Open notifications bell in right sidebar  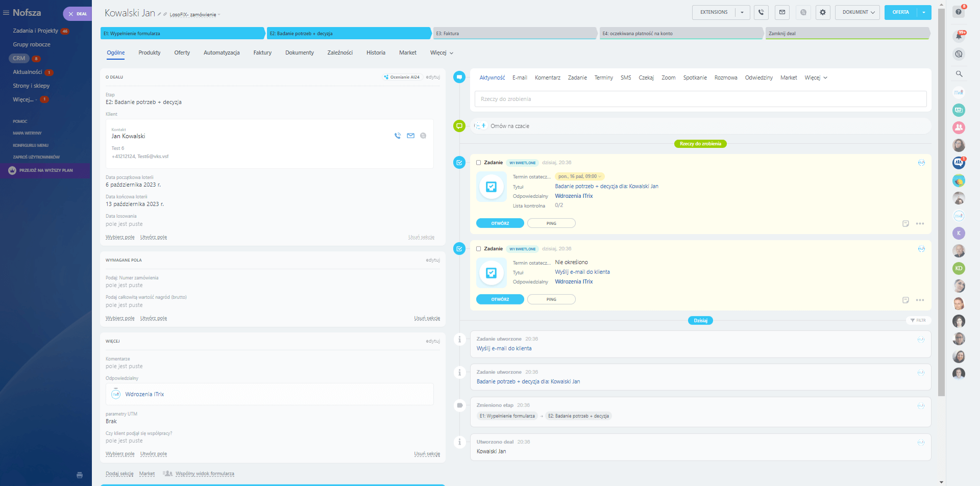point(959,36)
